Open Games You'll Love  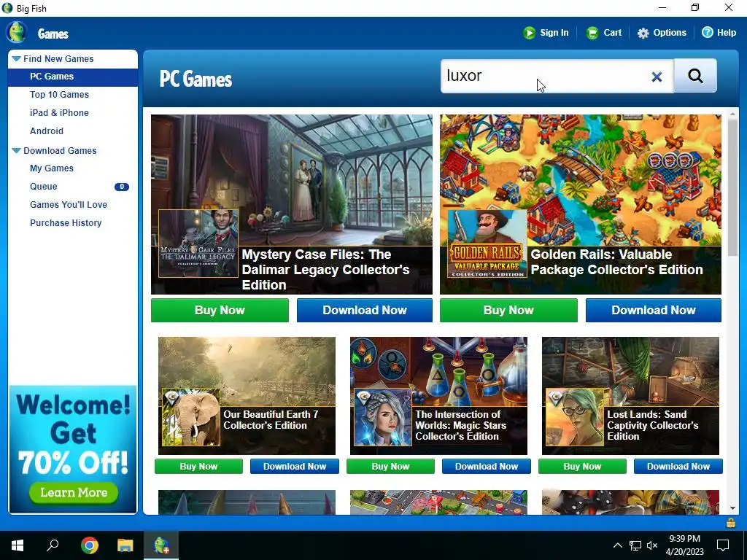click(68, 205)
